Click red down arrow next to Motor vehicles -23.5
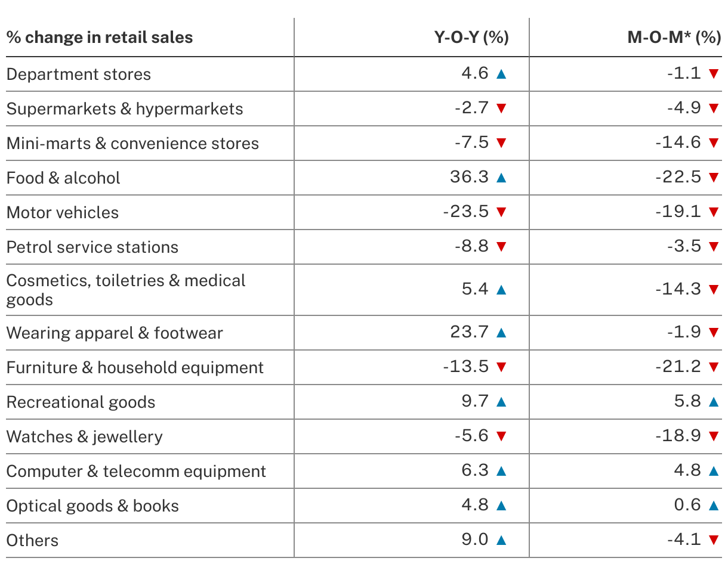This screenshot has width=728, height=564. click(x=501, y=212)
